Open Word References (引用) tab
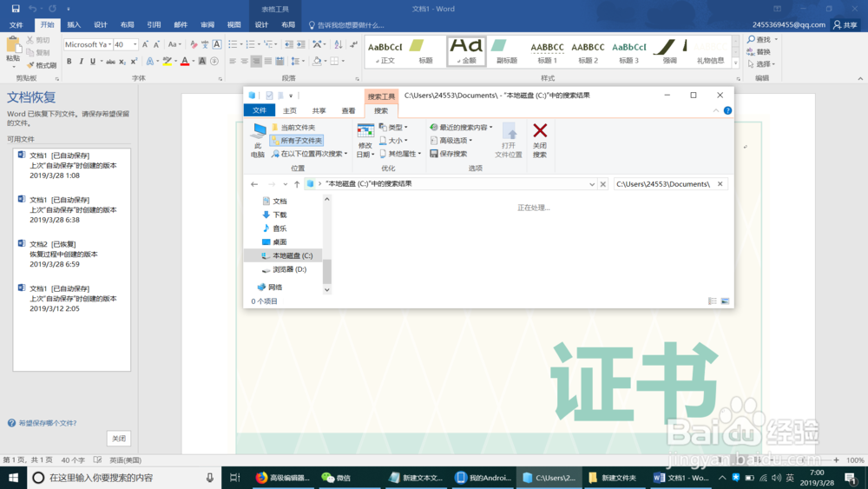The width and height of the screenshot is (868, 489). (154, 25)
